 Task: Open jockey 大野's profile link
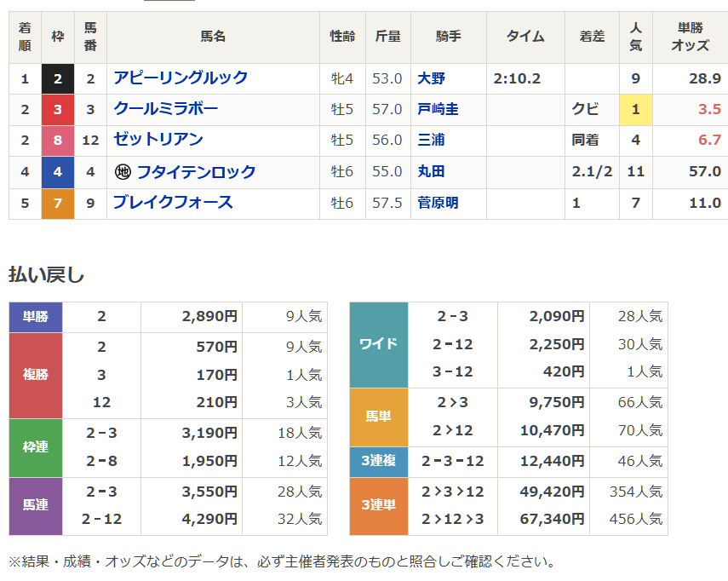(x=431, y=78)
